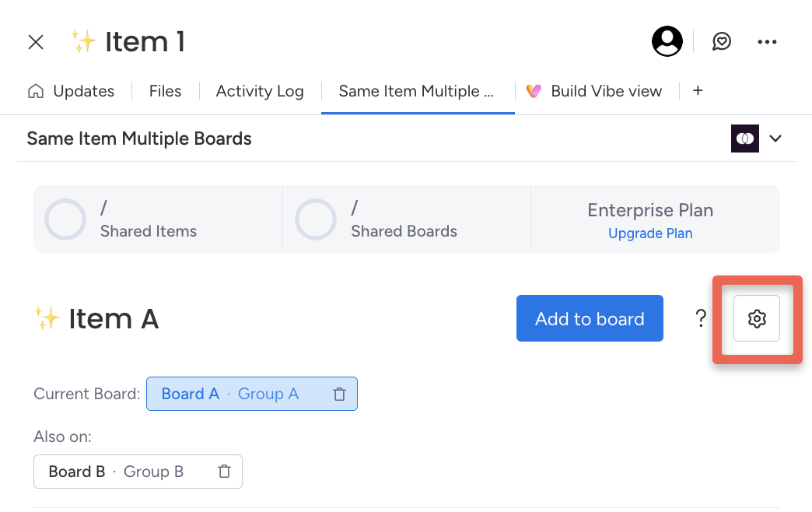Image resolution: width=812 pixels, height=512 pixels.
Task: Click the question mark help icon
Action: tap(701, 318)
